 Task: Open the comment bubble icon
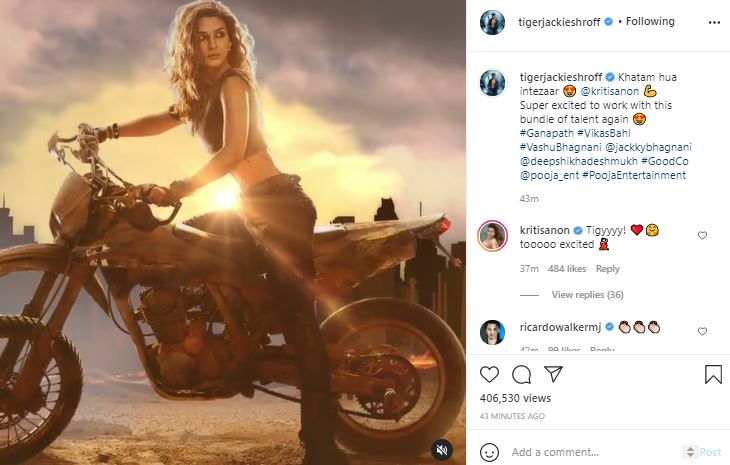pos(521,375)
